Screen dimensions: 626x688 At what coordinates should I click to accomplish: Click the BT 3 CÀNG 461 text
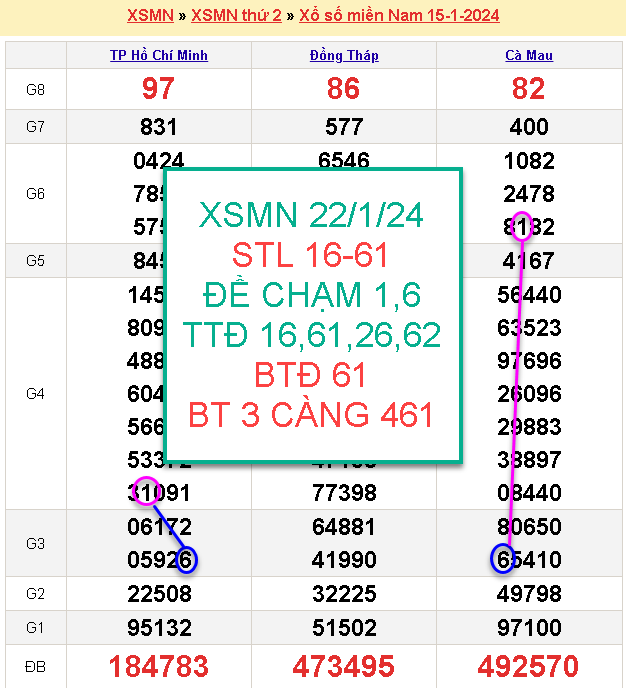pyautogui.click(x=311, y=413)
